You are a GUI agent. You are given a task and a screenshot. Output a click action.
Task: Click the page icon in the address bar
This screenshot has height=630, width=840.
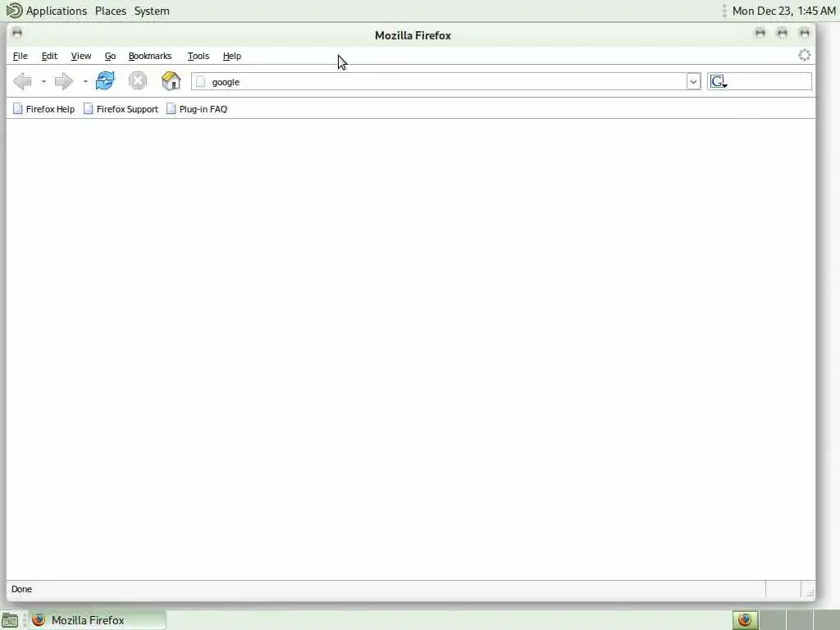(x=201, y=81)
